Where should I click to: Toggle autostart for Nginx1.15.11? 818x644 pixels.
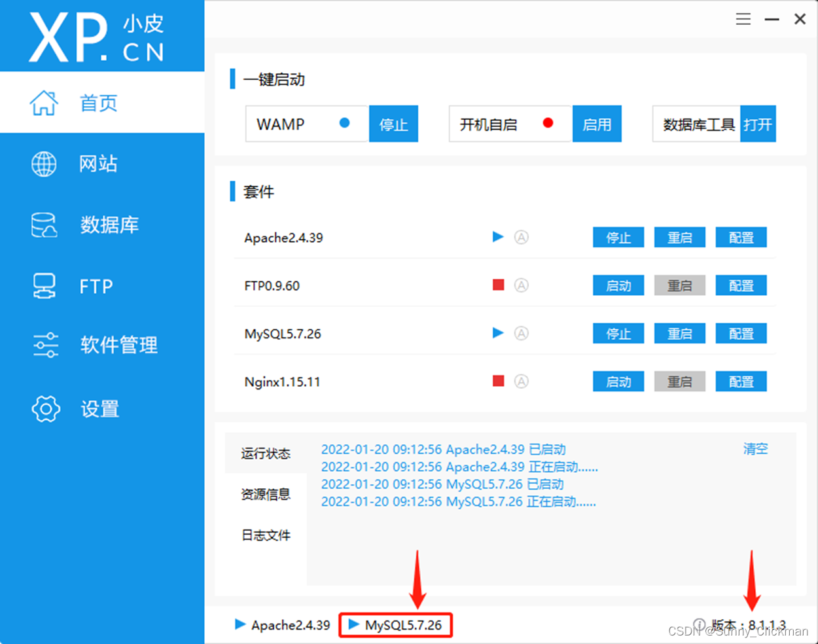pyautogui.click(x=522, y=381)
